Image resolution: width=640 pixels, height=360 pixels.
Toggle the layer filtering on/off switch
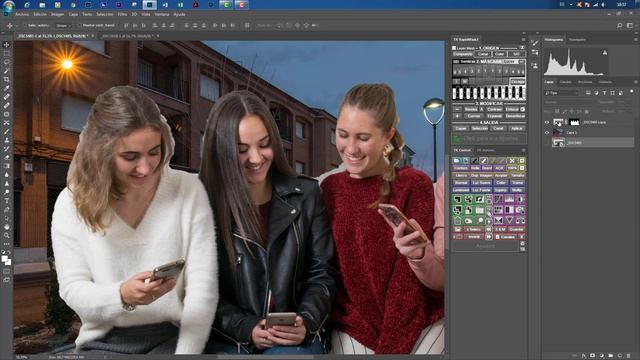(631, 93)
